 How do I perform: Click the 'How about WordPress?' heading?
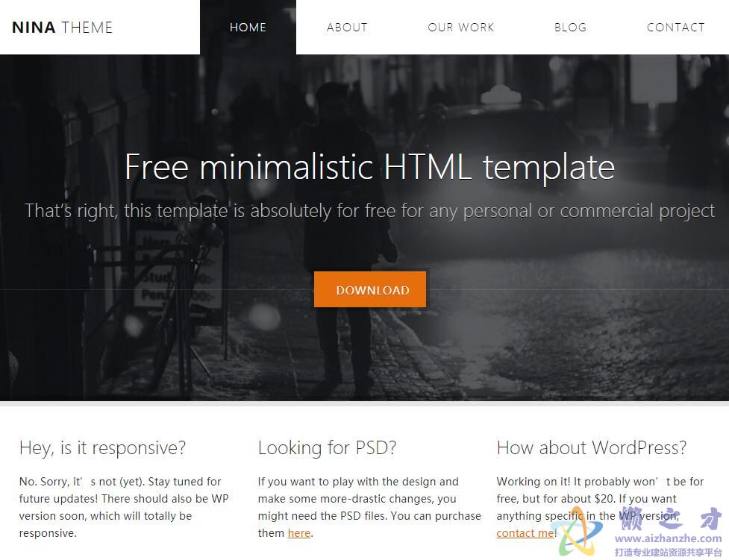pyautogui.click(x=592, y=448)
